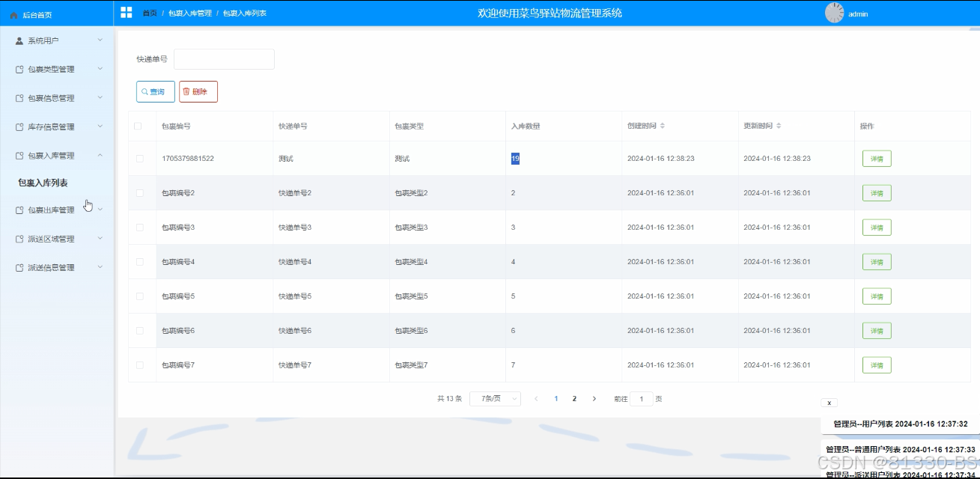980x479 pixels.
Task: Expand the 包裹信息管理 menu chevron
Action: pos(100,98)
